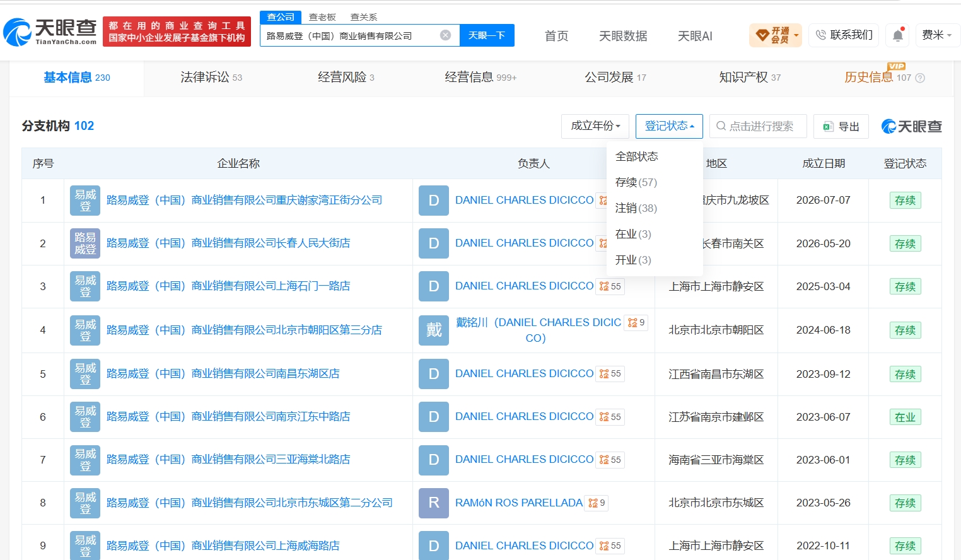The width and height of the screenshot is (961, 560).
Task: Switch to the 知识产权 tab
Action: coord(750,78)
